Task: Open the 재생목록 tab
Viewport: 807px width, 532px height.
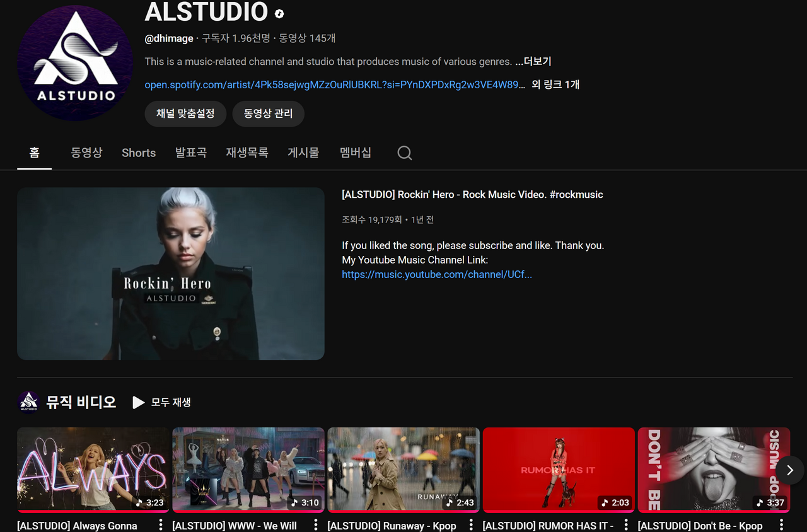Action: coord(247,153)
